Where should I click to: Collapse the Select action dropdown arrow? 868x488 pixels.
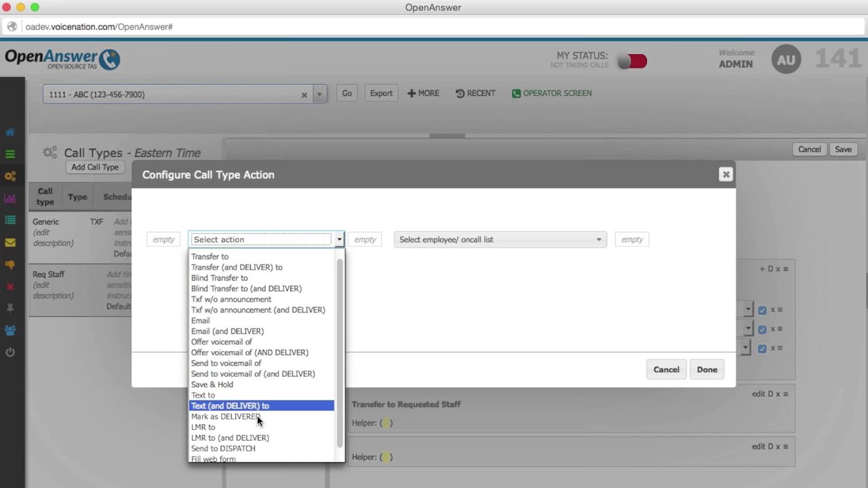point(339,239)
